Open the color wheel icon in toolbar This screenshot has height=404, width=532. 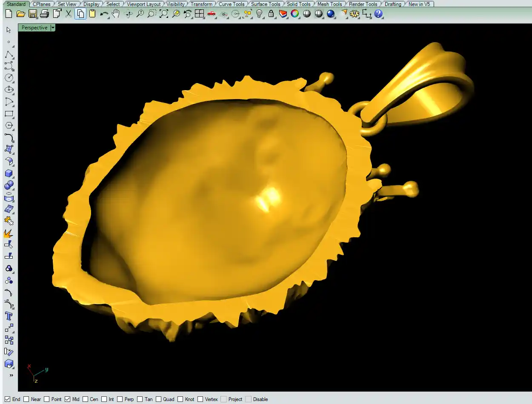click(x=295, y=14)
